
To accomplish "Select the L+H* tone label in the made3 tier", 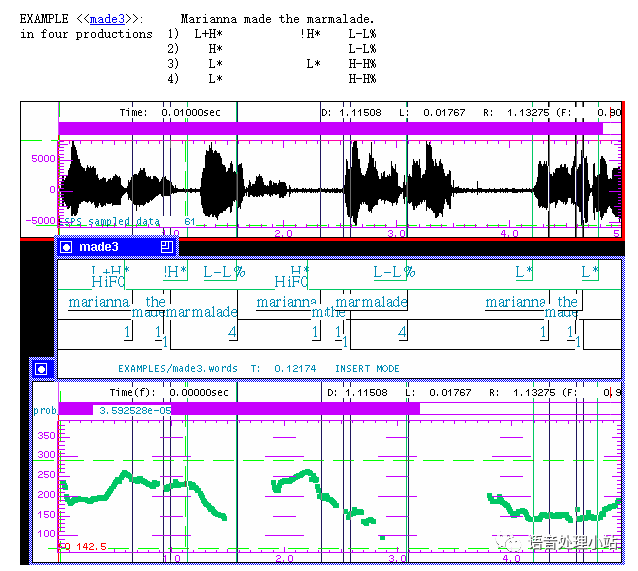I will pyautogui.click(x=110, y=270).
